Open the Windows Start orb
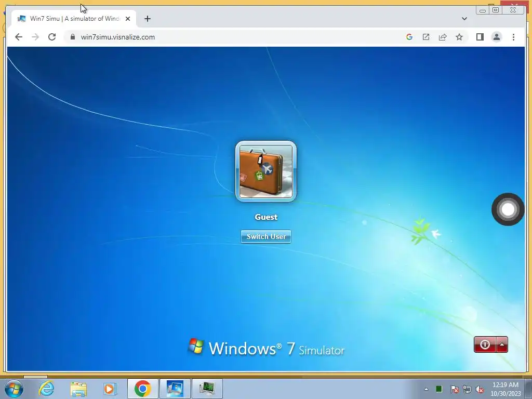Screen dimensions: 532x399 pos(14,389)
